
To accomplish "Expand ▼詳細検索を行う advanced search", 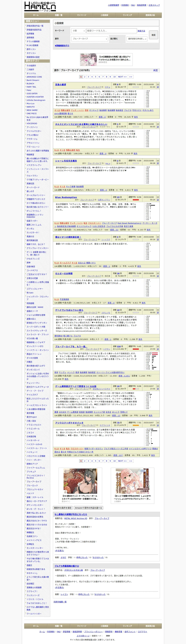I will 62,46.
